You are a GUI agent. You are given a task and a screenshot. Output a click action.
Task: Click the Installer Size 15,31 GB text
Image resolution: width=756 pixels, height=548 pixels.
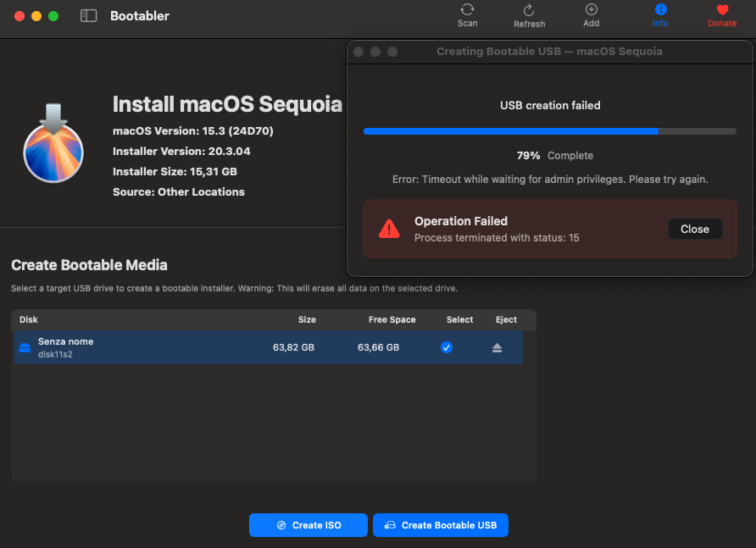(x=175, y=172)
